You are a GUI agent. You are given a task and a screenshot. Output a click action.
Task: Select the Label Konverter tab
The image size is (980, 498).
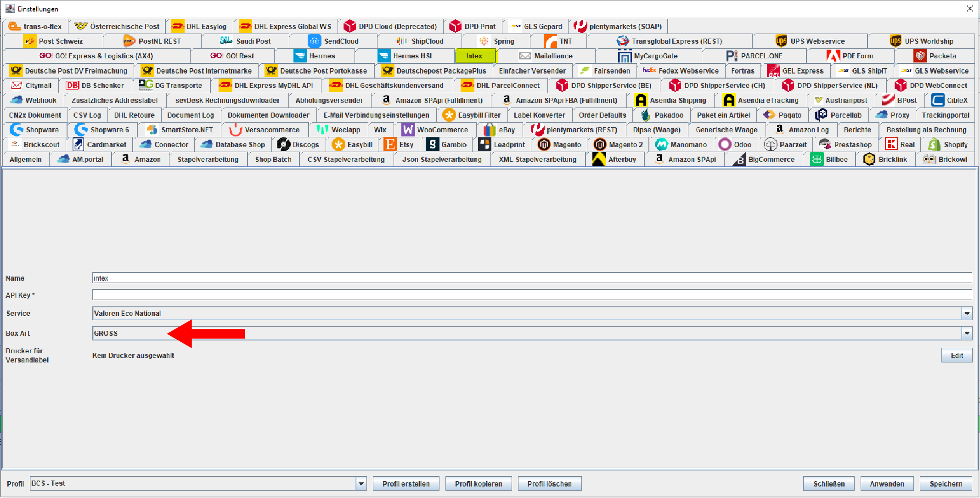[x=540, y=115]
